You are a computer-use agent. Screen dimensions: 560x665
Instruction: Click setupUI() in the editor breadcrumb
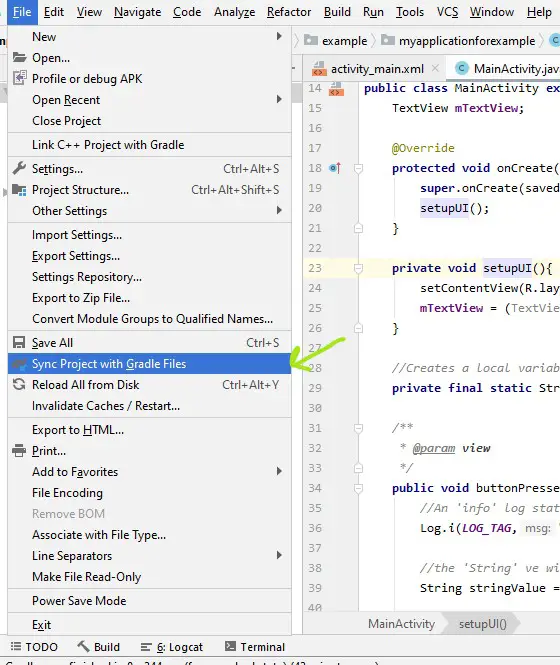pos(483,623)
